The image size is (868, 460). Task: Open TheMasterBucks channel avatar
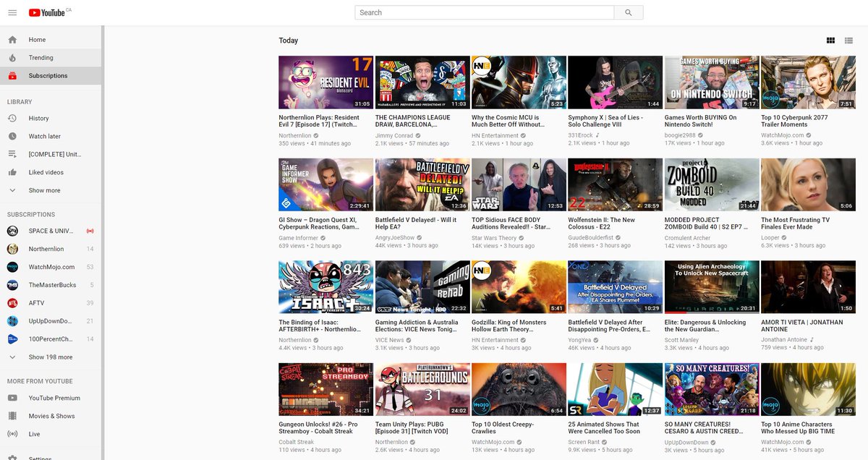click(x=12, y=285)
